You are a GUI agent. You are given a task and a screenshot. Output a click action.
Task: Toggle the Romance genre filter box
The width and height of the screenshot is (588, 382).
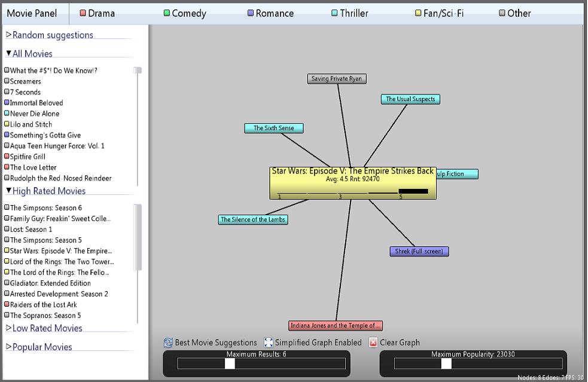coord(251,13)
